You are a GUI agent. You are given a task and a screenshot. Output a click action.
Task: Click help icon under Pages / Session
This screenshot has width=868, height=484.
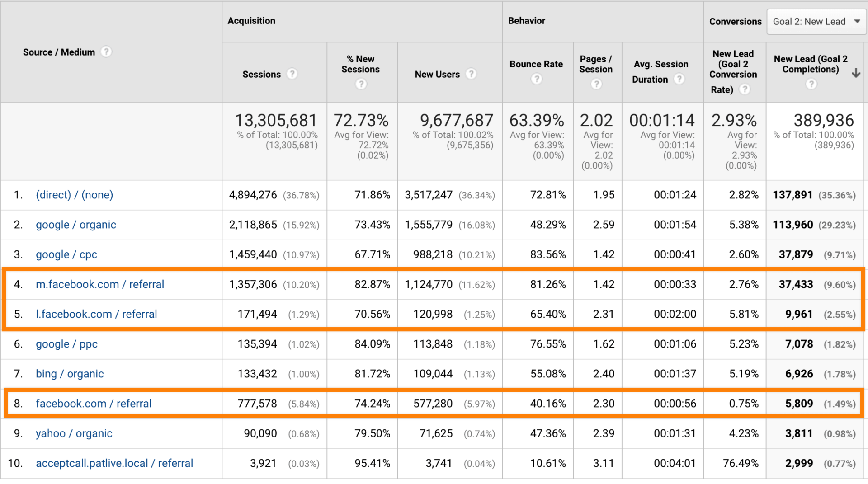tap(596, 84)
